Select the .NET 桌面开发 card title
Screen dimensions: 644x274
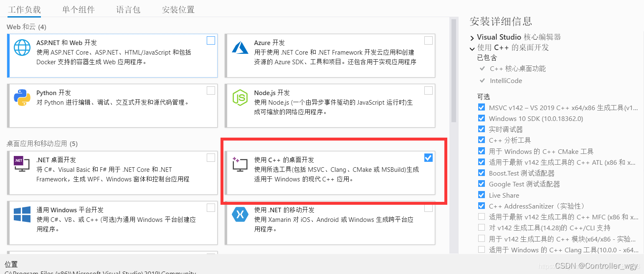click(x=56, y=160)
